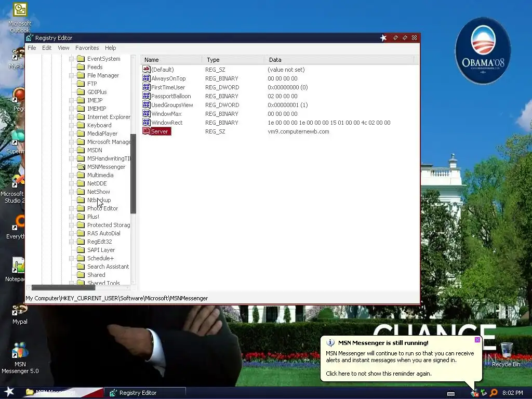Expand the IMEJP key node

tap(72, 100)
